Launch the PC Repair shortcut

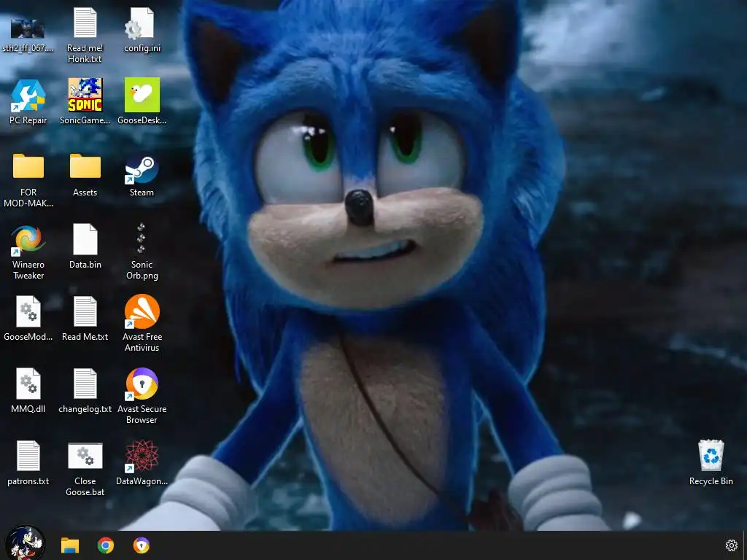28,96
